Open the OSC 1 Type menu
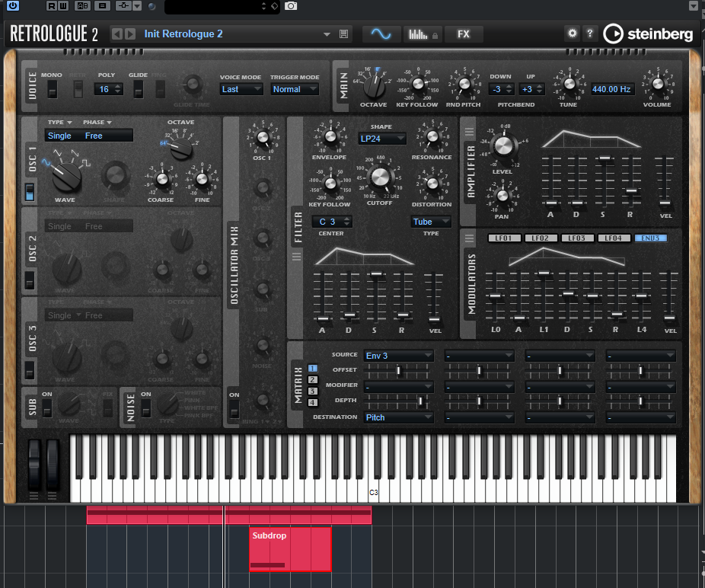 60,123
